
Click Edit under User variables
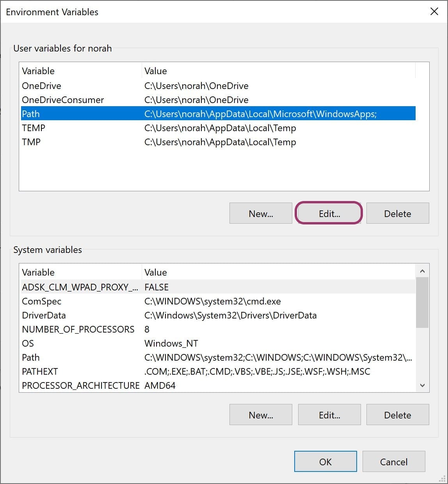329,213
